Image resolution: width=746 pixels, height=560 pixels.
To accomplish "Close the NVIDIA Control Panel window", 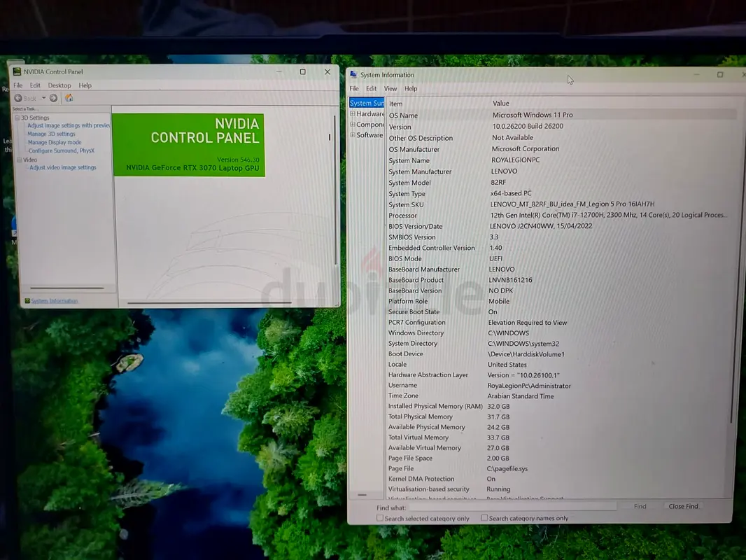I will (x=328, y=72).
